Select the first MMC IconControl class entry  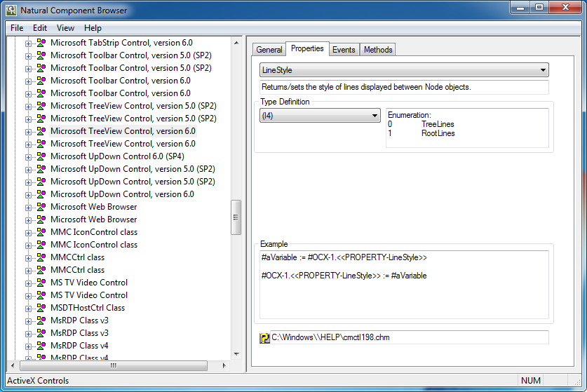[94, 232]
